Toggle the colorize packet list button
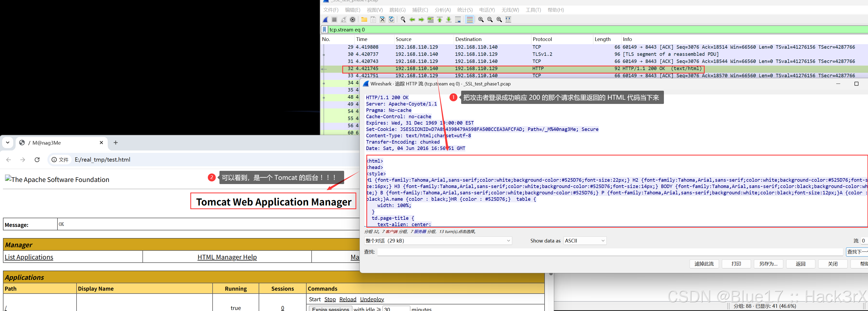 [x=470, y=20]
